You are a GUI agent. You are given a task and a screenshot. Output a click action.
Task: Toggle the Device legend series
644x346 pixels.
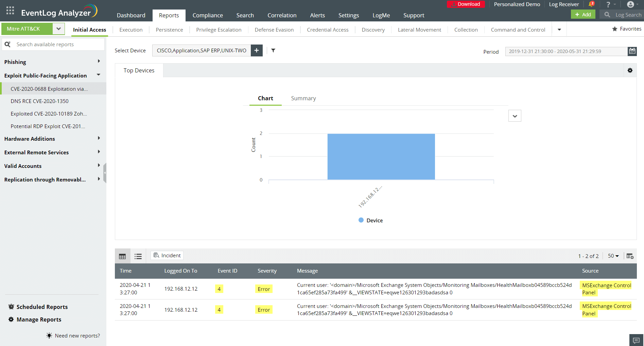coord(370,220)
